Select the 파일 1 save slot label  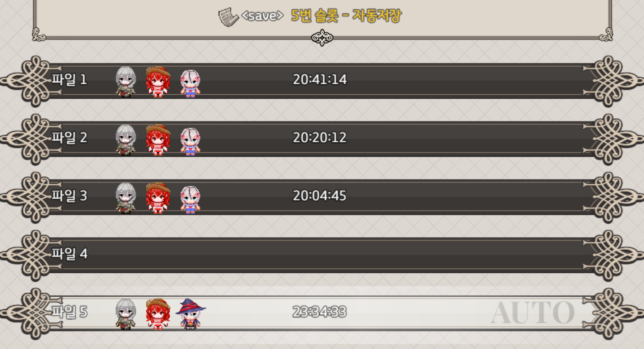[69, 79]
